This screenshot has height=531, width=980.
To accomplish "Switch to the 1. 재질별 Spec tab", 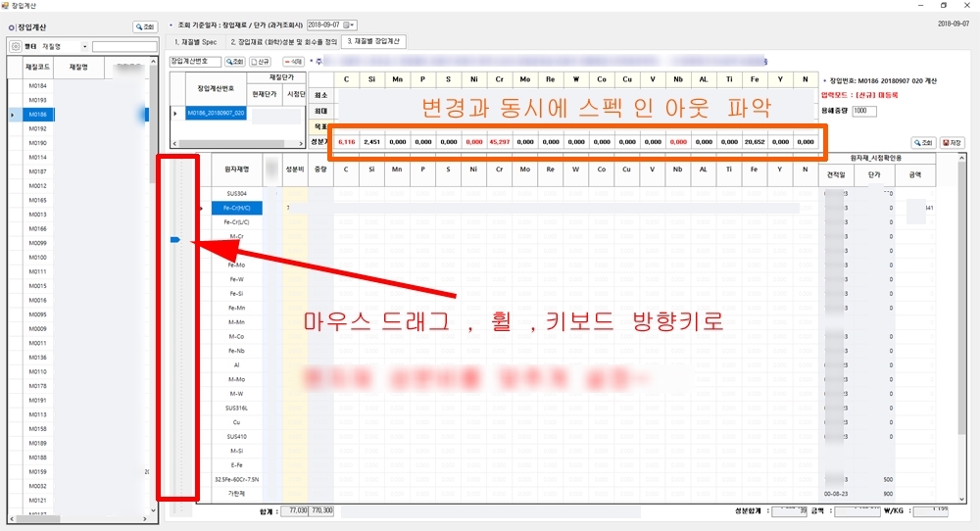I will pyautogui.click(x=196, y=42).
